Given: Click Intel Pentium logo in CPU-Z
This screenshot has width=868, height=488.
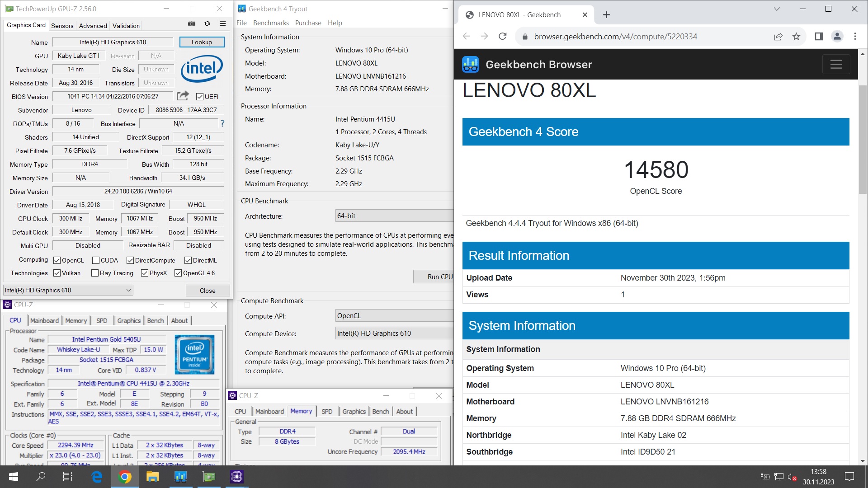Looking at the screenshot, I should coord(195,354).
